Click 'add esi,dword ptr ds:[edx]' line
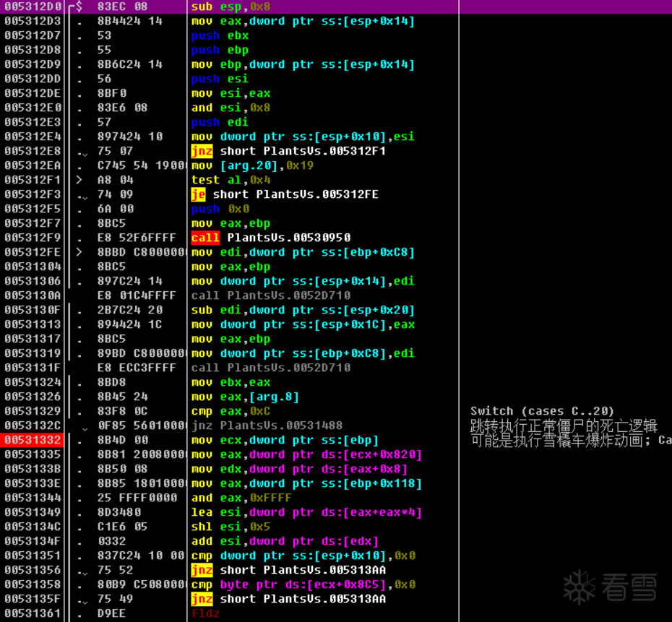The width and height of the screenshot is (672, 622). [285, 541]
